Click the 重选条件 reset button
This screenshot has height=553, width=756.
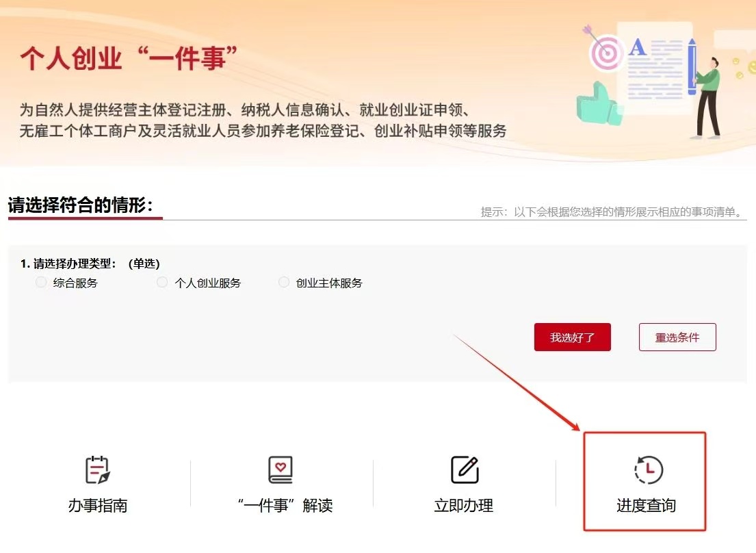(x=677, y=337)
